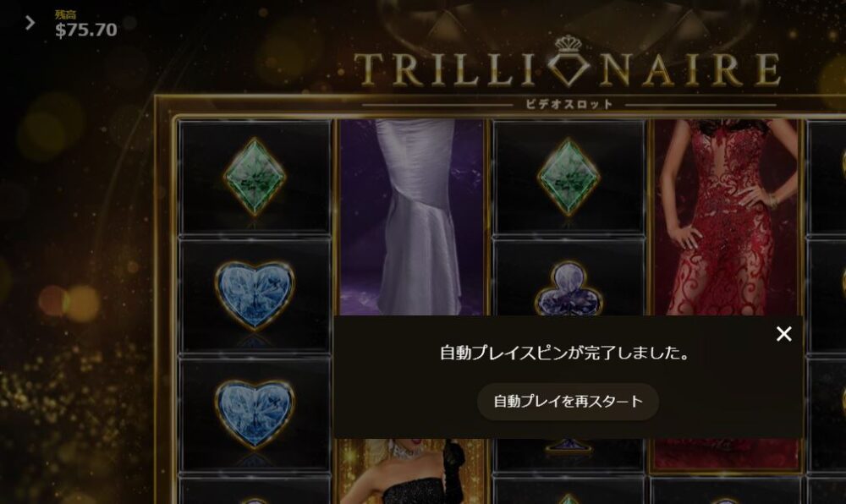846x504 pixels.
Task: Select the green diamond gem in third reel
Action: [x=569, y=178]
